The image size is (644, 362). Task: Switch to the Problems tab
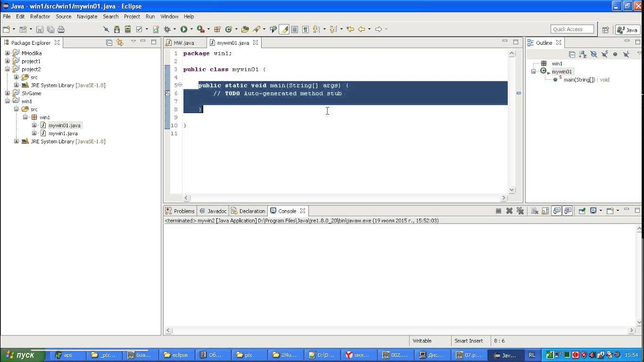click(x=180, y=211)
